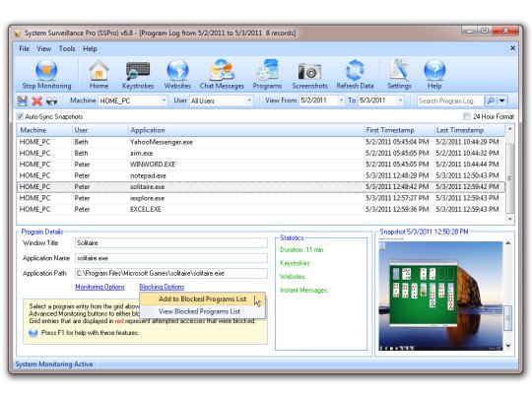Open the Chat Messages icon
532x399 pixels.
coord(222,74)
